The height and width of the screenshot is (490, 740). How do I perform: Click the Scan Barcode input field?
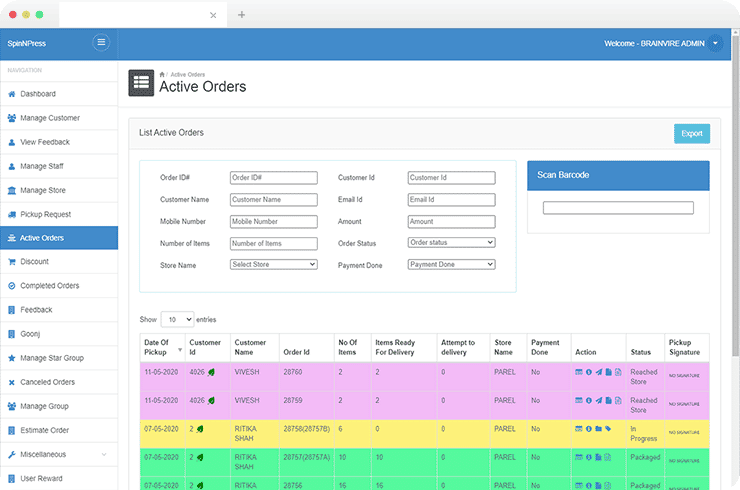(618, 208)
